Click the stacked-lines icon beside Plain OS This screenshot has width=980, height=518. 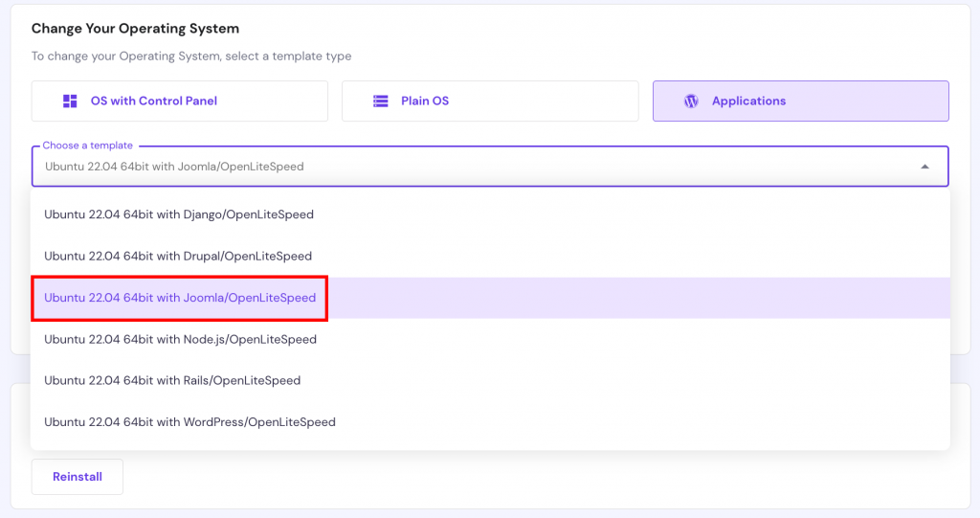click(x=381, y=101)
